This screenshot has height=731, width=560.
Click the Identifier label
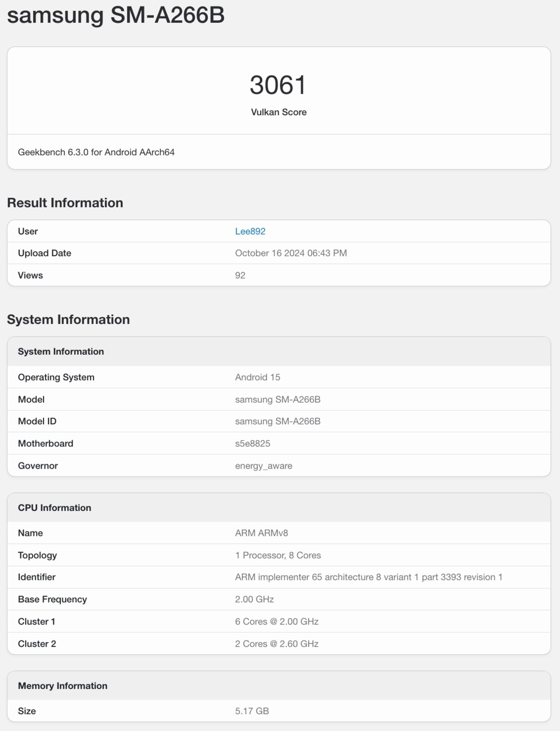(37, 577)
